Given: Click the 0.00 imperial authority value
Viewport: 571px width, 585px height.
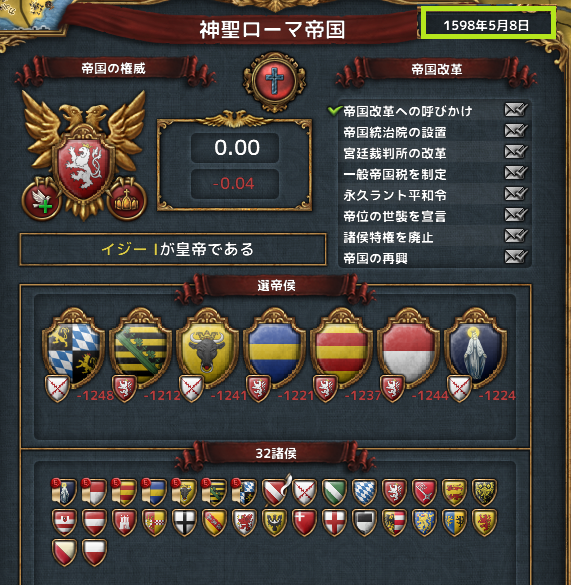Looking at the screenshot, I should pos(235,148).
